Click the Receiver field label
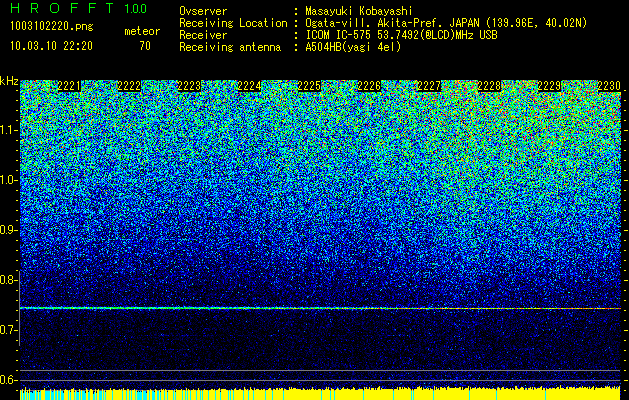 point(203,35)
